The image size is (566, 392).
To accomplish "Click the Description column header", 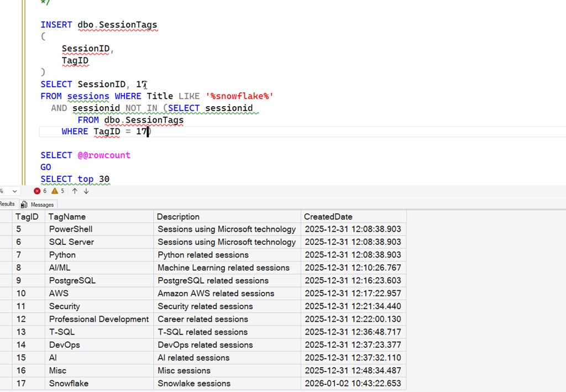I will pyautogui.click(x=178, y=217).
